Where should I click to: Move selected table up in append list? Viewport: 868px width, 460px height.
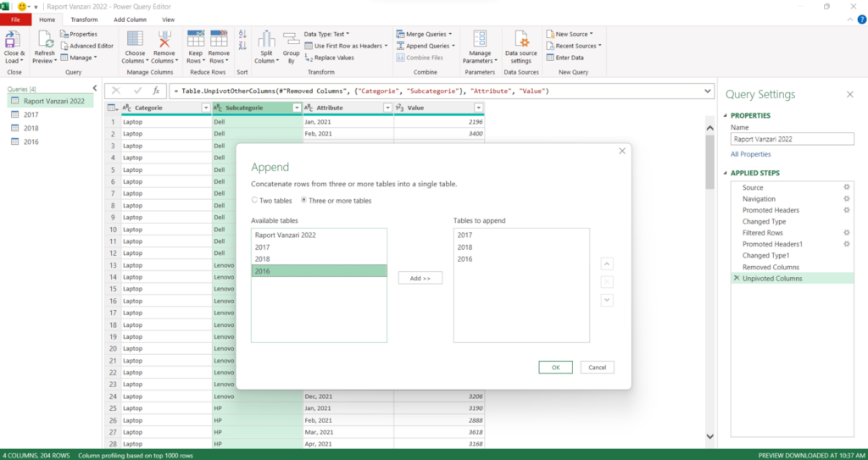pos(607,263)
